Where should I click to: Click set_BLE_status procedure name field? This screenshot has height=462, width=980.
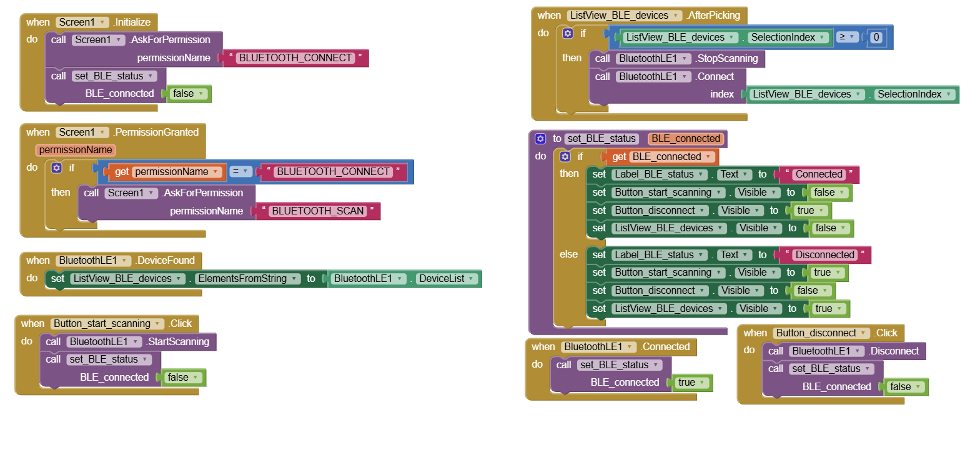[x=601, y=139]
